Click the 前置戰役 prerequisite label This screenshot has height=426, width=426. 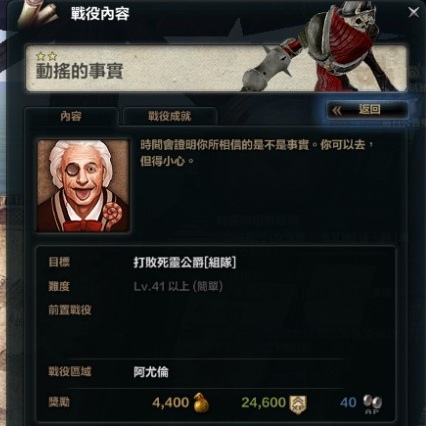70,310
